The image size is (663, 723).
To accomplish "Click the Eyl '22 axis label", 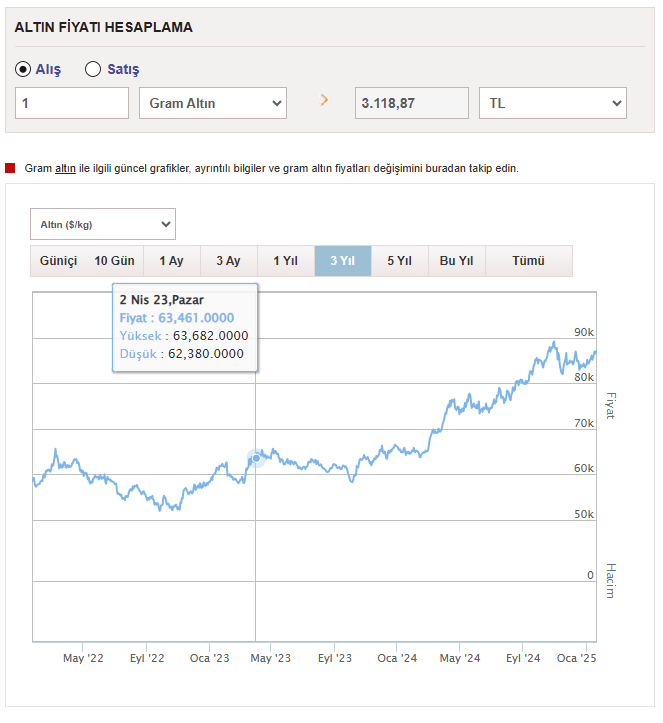I will (x=147, y=658).
